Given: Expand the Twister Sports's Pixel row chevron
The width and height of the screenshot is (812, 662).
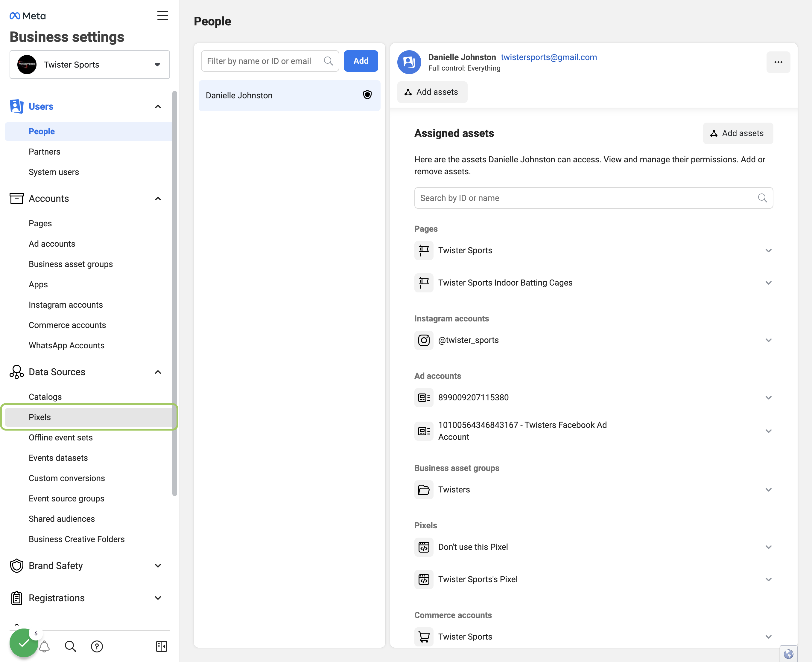Looking at the screenshot, I should [x=769, y=580].
